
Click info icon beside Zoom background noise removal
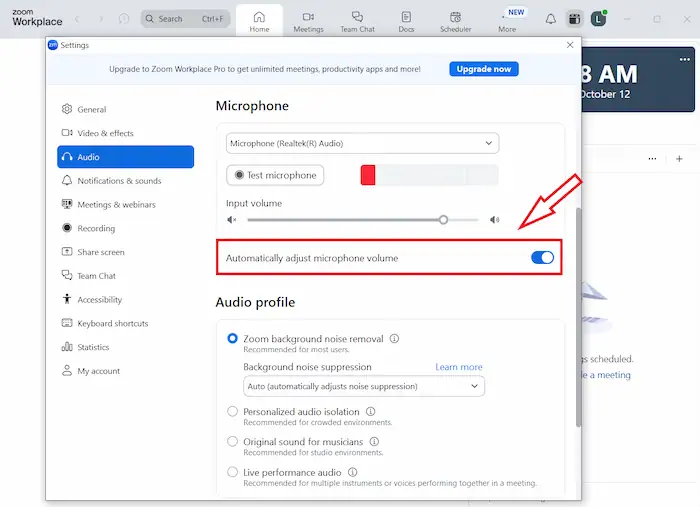click(394, 339)
